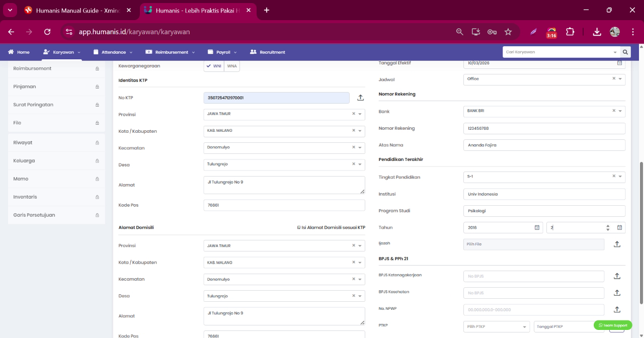Click the Nomor Rekening input field
This screenshot has width=644, height=338.
pyautogui.click(x=544, y=128)
